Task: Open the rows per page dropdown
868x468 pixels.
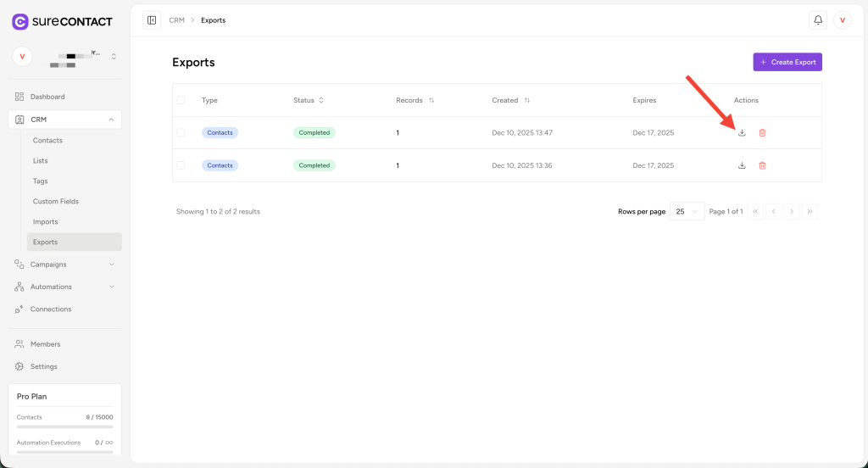Action: [687, 211]
